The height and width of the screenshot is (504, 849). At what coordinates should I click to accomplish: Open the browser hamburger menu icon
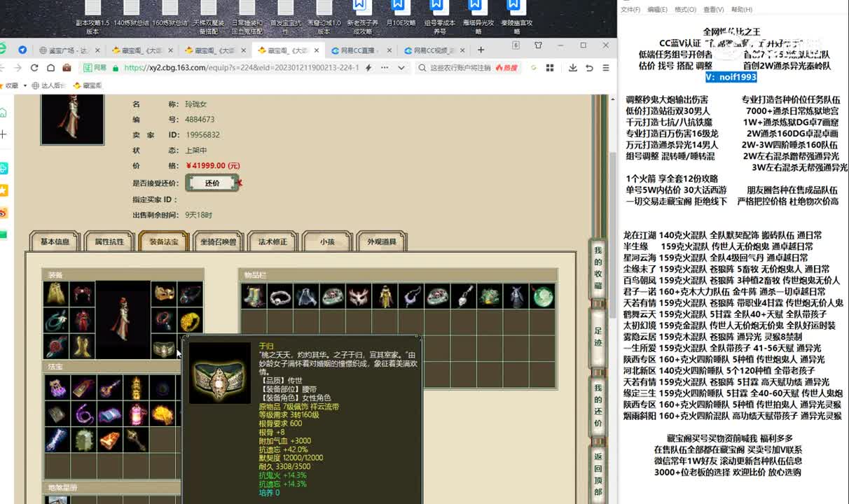tap(605, 68)
